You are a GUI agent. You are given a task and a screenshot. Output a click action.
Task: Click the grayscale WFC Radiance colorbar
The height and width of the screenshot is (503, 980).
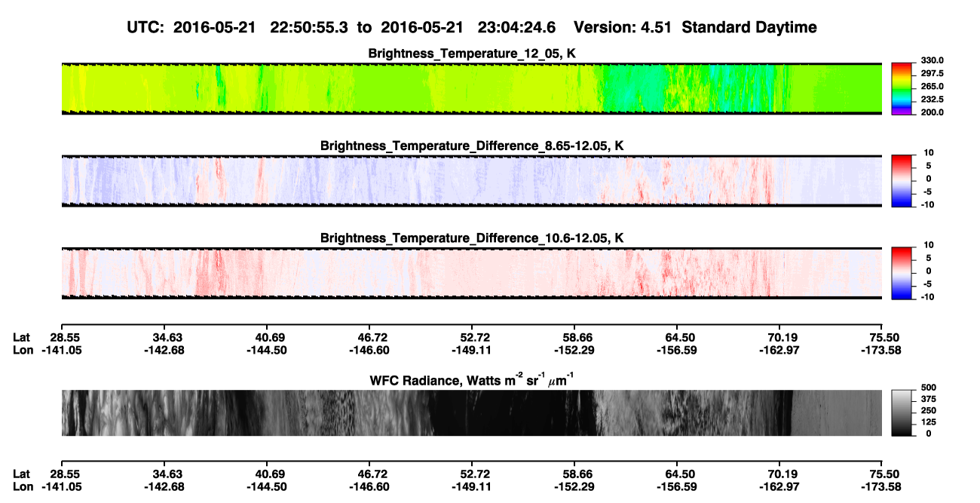click(902, 413)
